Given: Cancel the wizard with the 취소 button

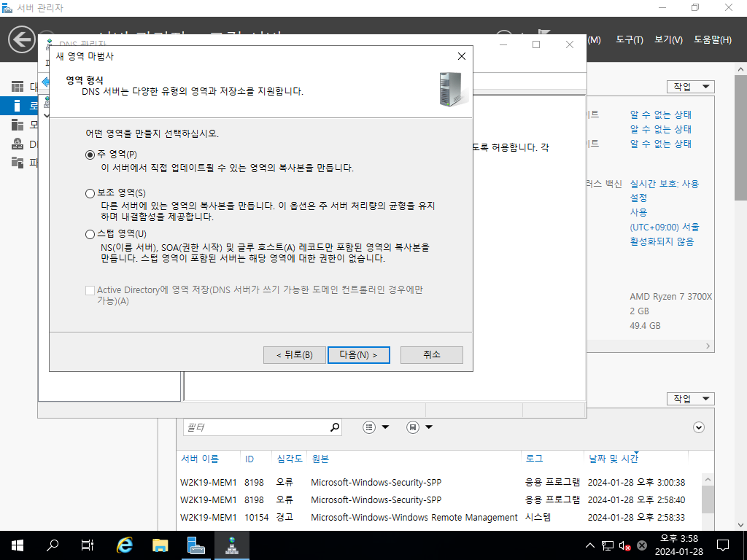Looking at the screenshot, I should (x=432, y=355).
